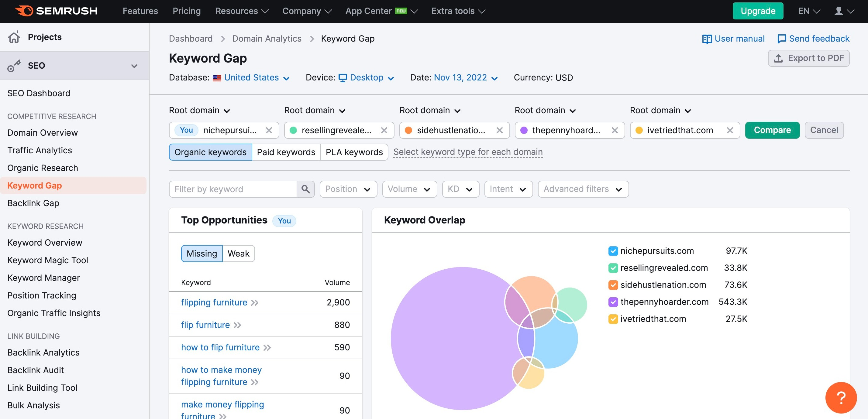Expand Advanced filters dropdown
This screenshot has width=868, height=419.
click(583, 189)
